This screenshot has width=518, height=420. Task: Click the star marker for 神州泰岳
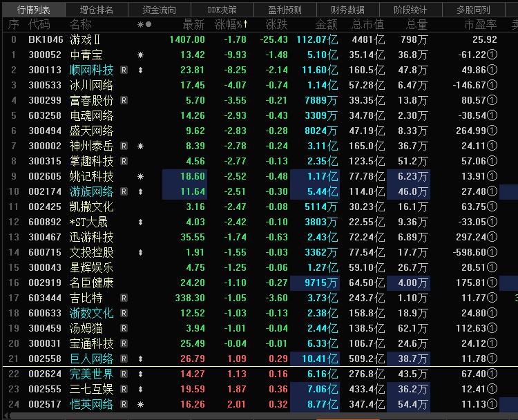click(140, 146)
